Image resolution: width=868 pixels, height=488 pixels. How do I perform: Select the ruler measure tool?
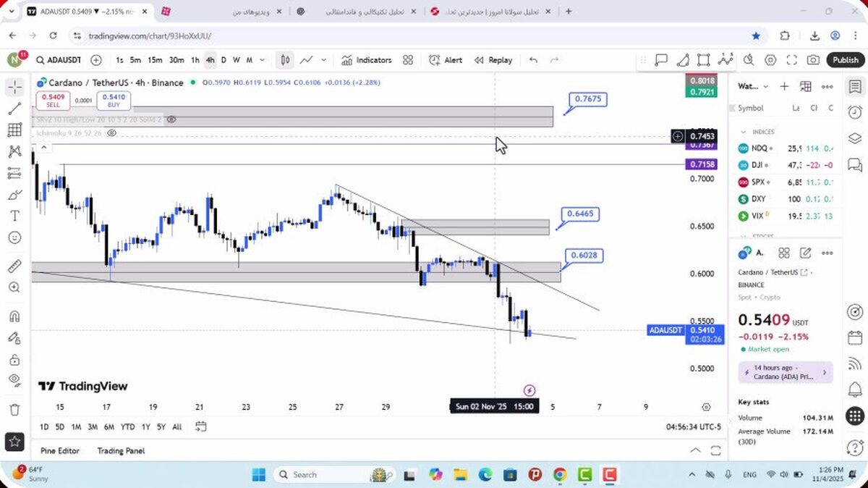pyautogui.click(x=14, y=266)
